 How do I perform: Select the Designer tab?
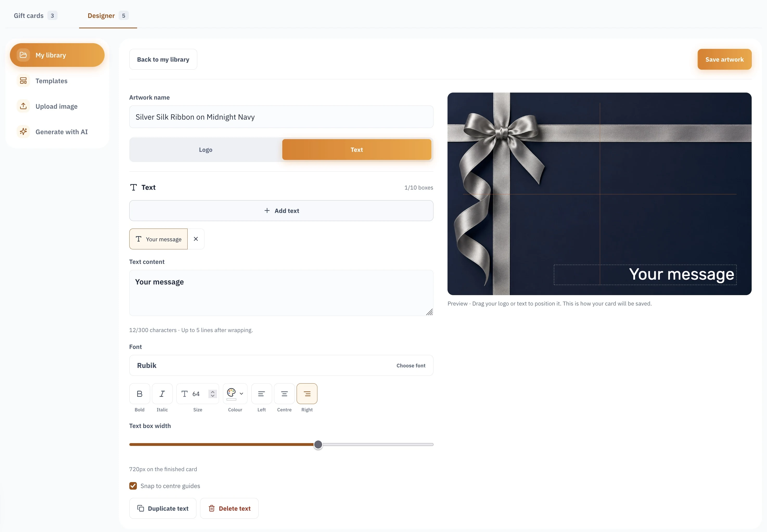click(108, 16)
